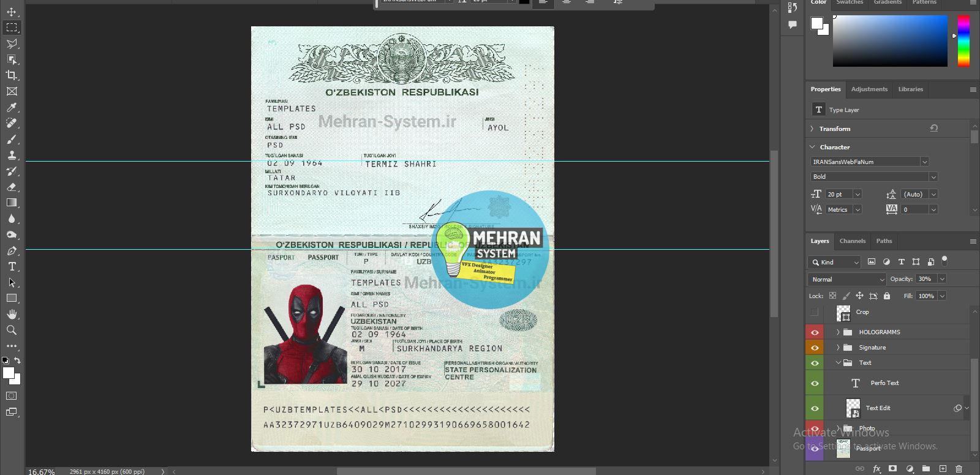Viewport: 980px width, 475px height.
Task: Open the History panel icon
Action: pyautogui.click(x=793, y=7)
